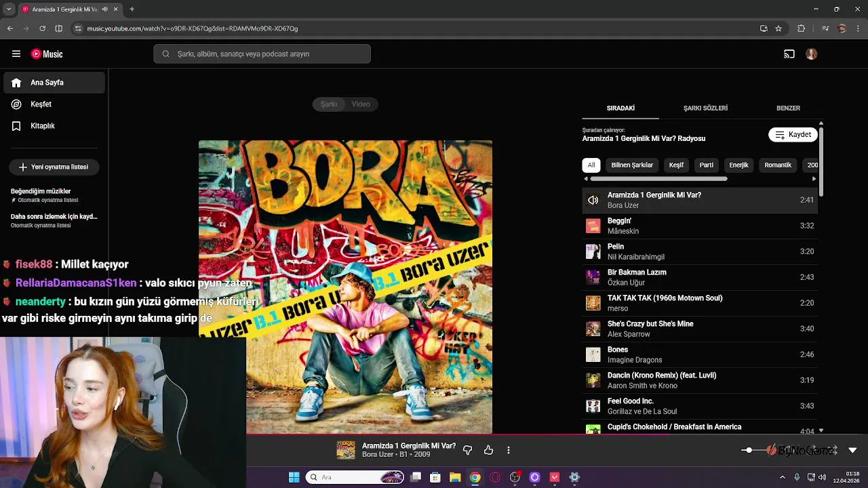Play Pelin by Nil Karaibrahimgil

click(x=700, y=251)
